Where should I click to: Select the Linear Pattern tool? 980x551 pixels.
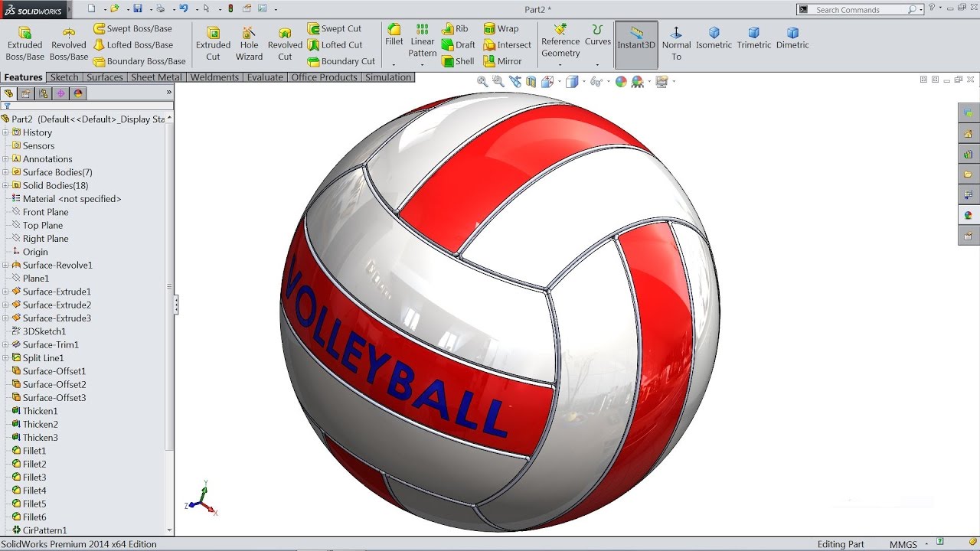point(422,38)
